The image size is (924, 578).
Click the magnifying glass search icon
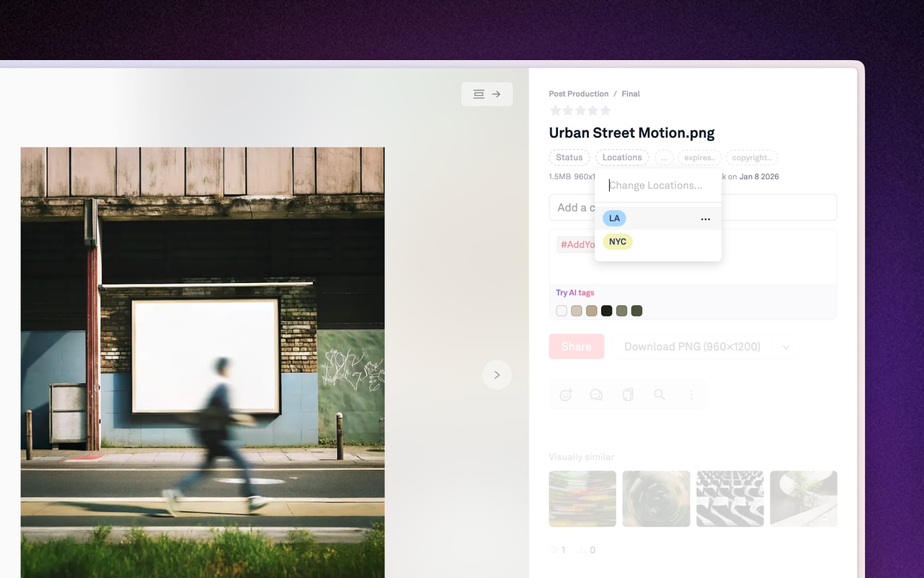660,395
